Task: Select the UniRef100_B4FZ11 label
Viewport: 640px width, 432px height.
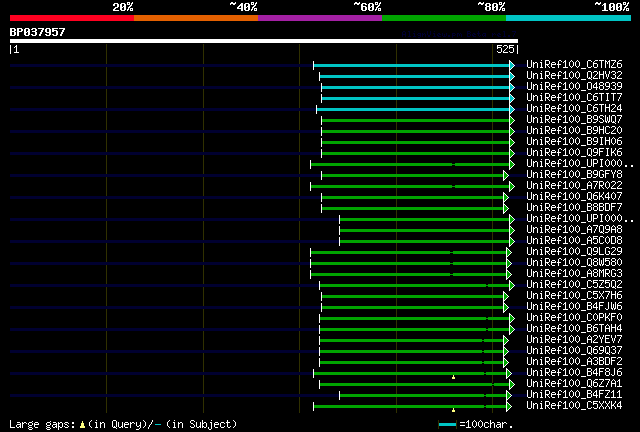Action: point(574,395)
